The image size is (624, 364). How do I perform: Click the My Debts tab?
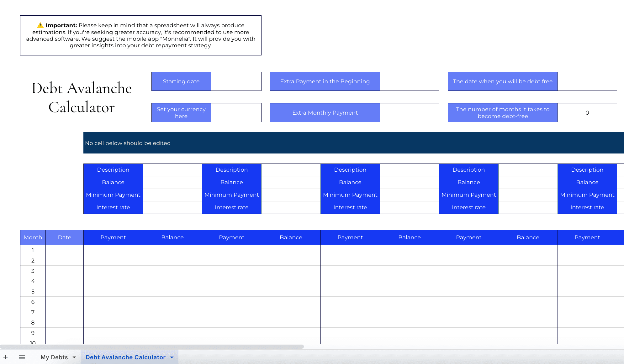(x=54, y=357)
